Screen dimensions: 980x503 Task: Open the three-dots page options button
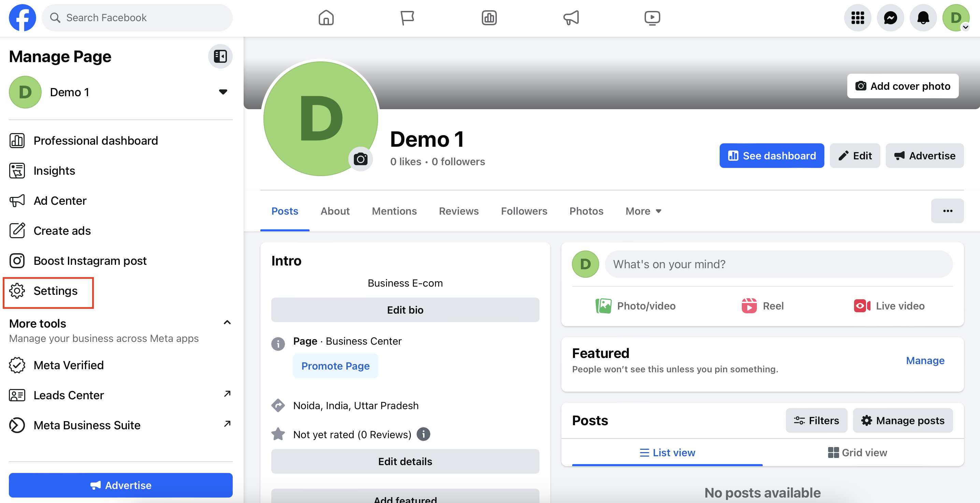coord(947,211)
